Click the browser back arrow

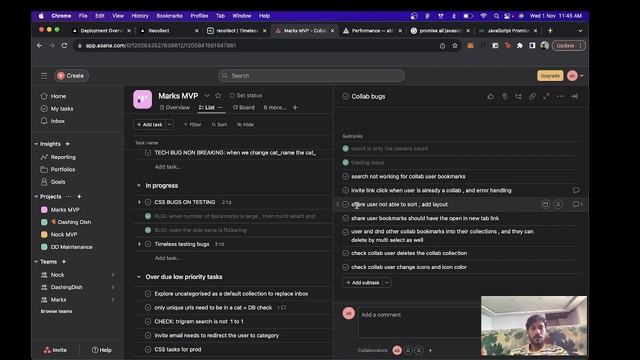tap(40, 46)
